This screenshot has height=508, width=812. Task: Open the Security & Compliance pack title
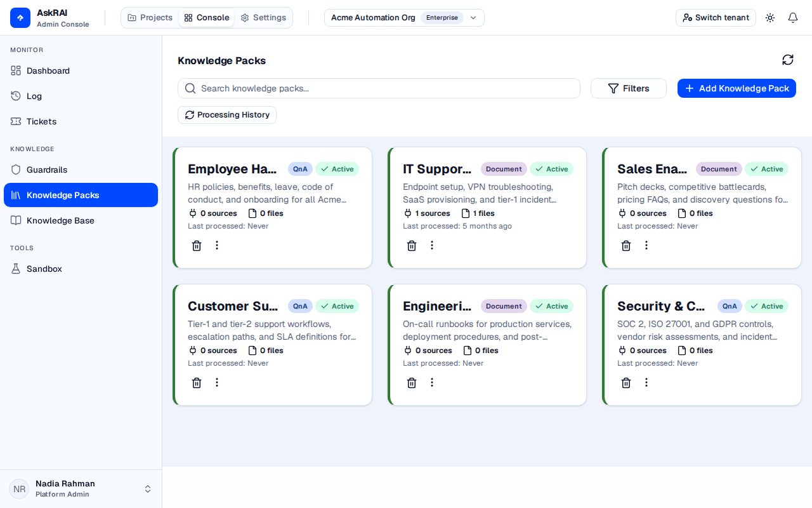coord(661,306)
